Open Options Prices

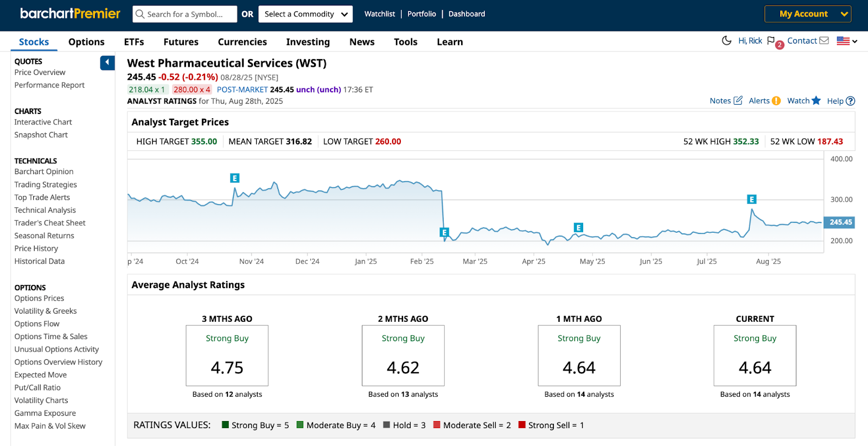click(39, 298)
